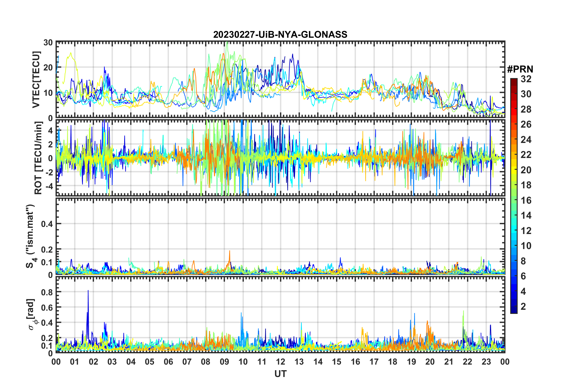The width and height of the screenshot is (561, 392).
Task: Click the "0.1" tick on the S4 axis
Action: point(47,262)
